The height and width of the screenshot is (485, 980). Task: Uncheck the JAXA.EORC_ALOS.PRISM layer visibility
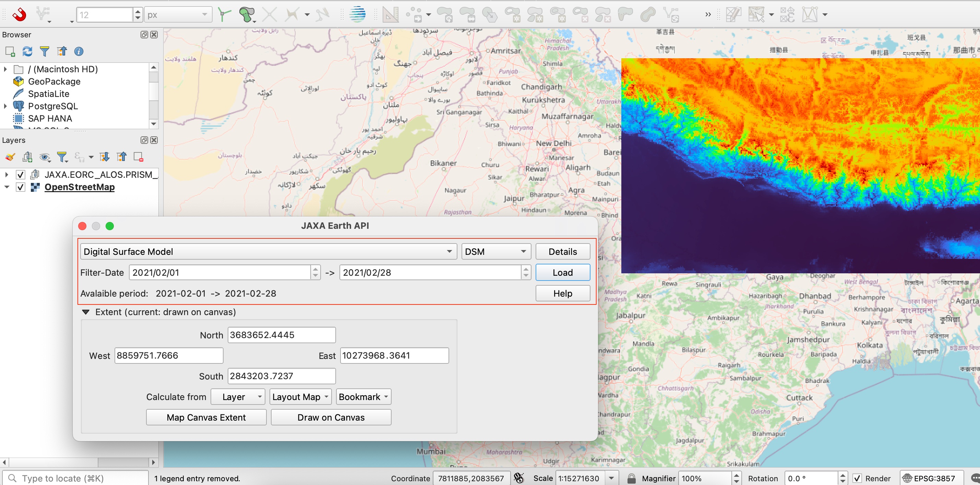[x=21, y=175]
